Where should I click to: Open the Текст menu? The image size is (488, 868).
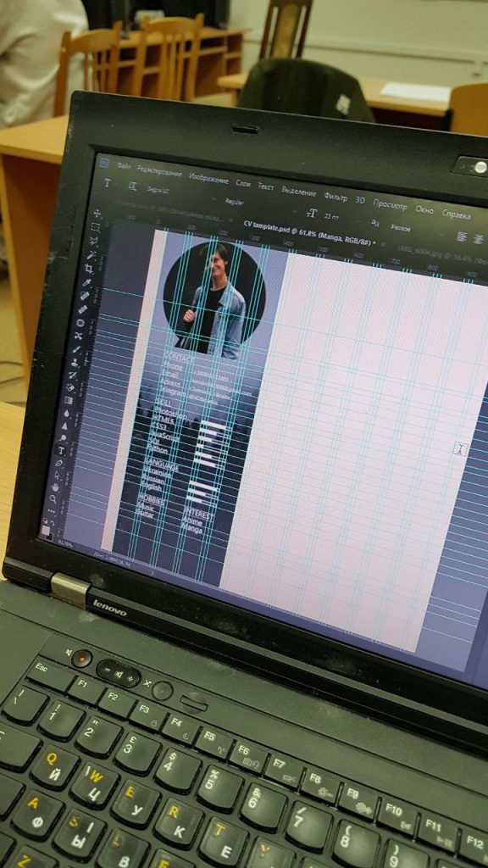click(x=265, y=186)
